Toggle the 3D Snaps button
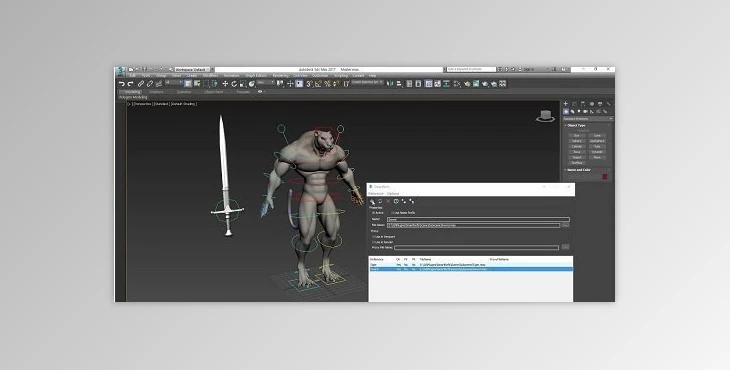The width and height of the screenshot is (730, 370). pos(309,84)
